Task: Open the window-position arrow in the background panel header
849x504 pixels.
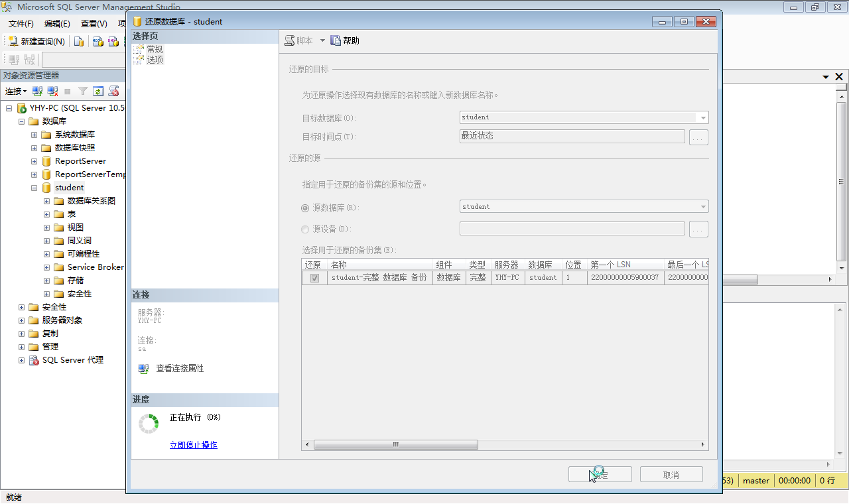Action: (x=826, y=77)
